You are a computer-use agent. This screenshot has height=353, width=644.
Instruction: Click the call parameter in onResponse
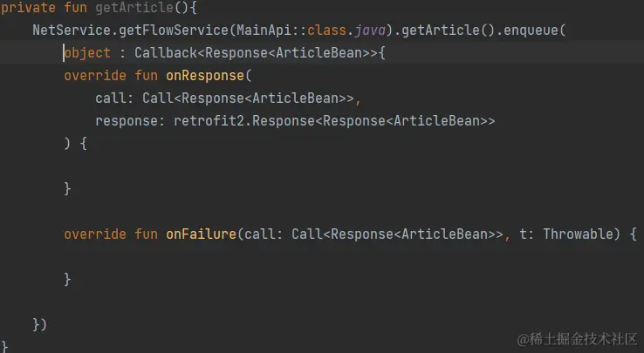coord(111,98)
